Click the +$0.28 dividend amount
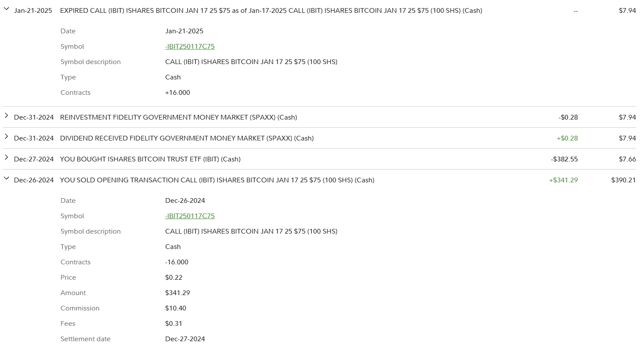644x351 pixels. (567, 138)
